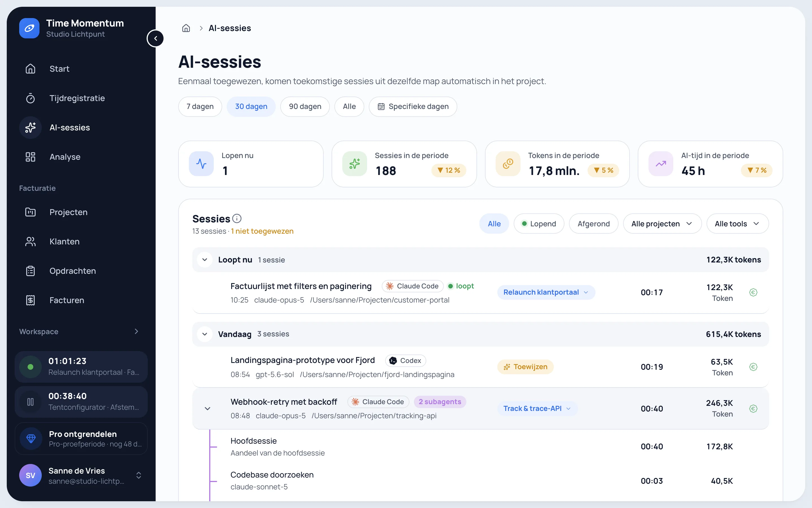Image resolution: width=812 pixels, height=508 pixels.
Task: Select the 7 dagen period filter
Action: [200, 106]
